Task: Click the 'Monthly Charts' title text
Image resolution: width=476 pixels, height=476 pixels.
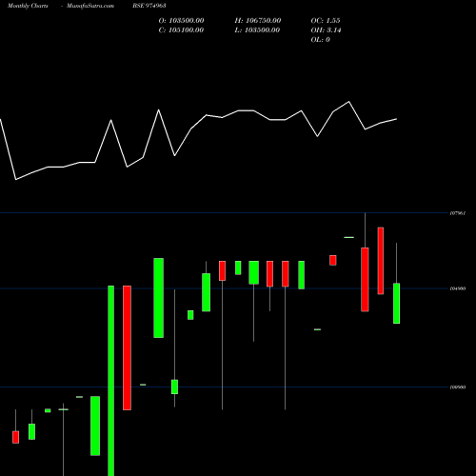Action: (28, 6)
